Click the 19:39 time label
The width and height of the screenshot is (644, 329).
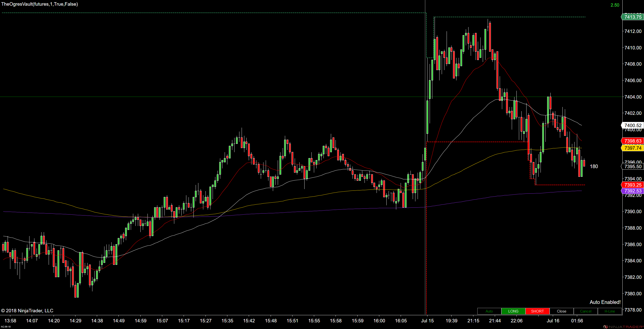point(452,321)
